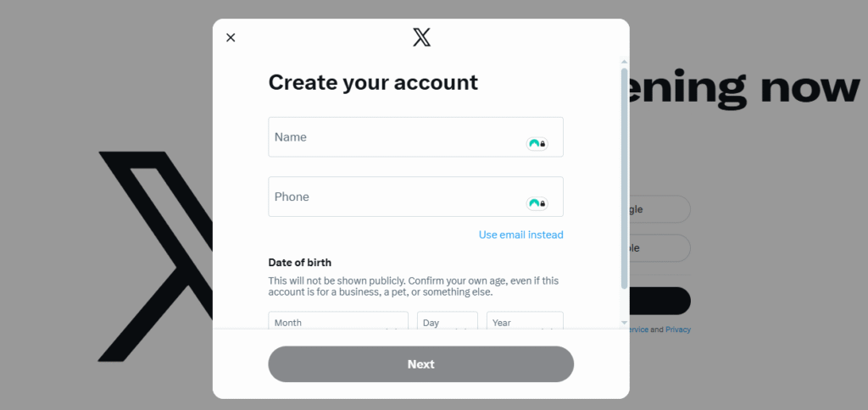Focus the Phone input field
The height and width of the screenshot is (410, 868).
point(398,197)
